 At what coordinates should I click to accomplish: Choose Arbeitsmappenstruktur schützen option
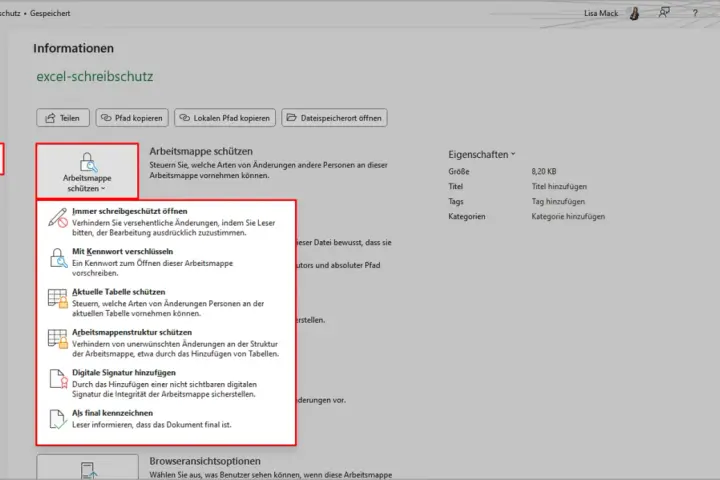tap(166, 343)
